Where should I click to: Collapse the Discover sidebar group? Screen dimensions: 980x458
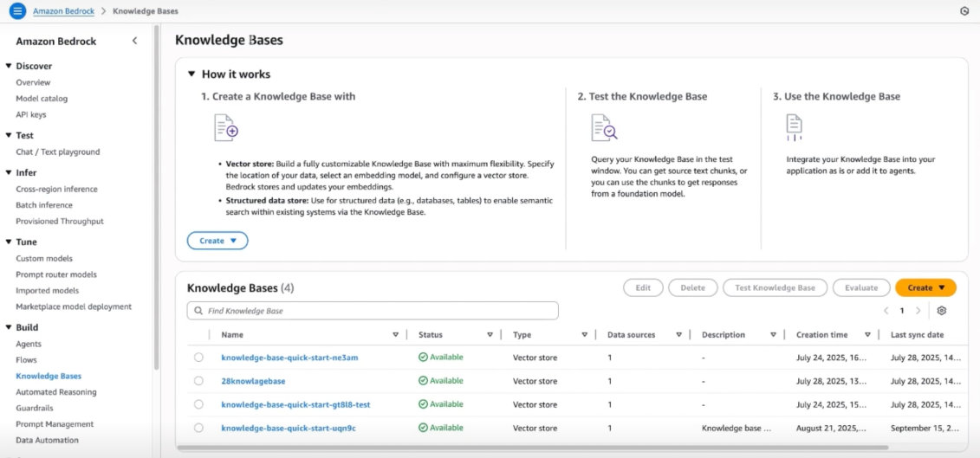pyautogui.click(x=9, y=66)
